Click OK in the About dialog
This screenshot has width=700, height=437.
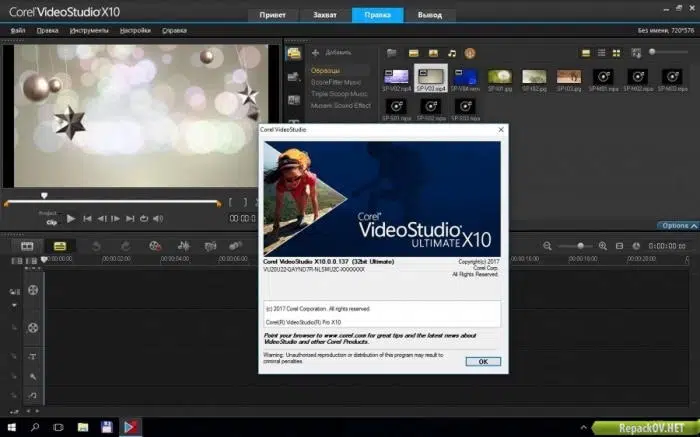pyautogui.click(x=483, y=362)
